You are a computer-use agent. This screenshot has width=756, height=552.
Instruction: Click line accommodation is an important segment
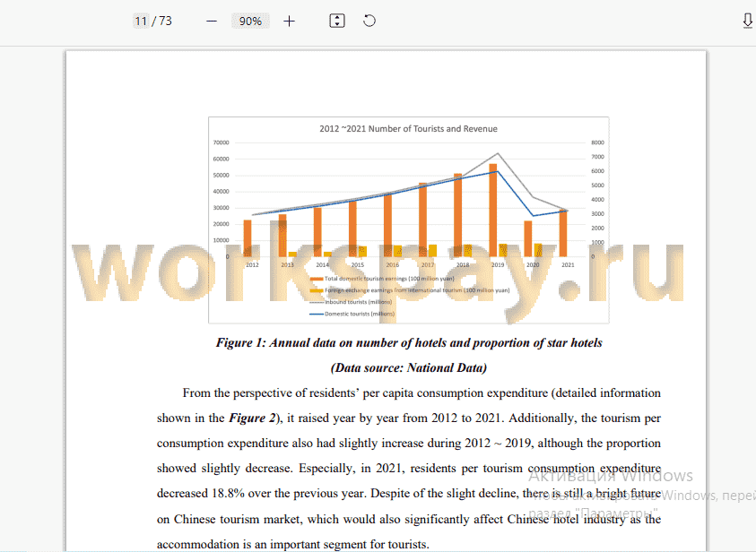click(292, 544)
